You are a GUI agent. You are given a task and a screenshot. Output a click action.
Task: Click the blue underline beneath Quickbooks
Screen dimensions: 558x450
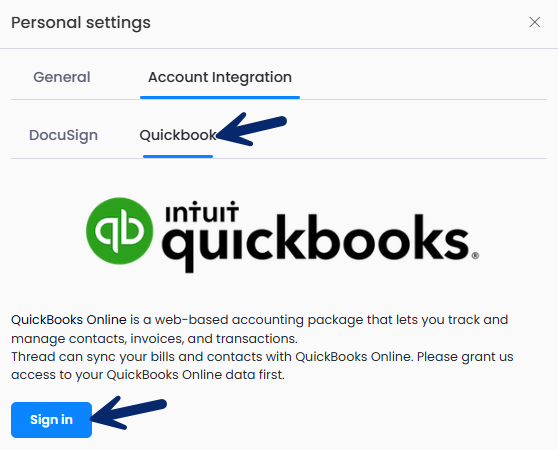click(x=178, y=156)
